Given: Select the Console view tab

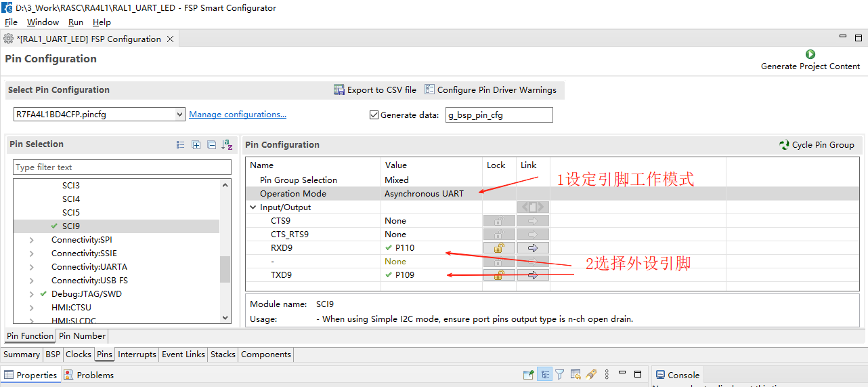Looking at the screenshot, I should 677,375.
